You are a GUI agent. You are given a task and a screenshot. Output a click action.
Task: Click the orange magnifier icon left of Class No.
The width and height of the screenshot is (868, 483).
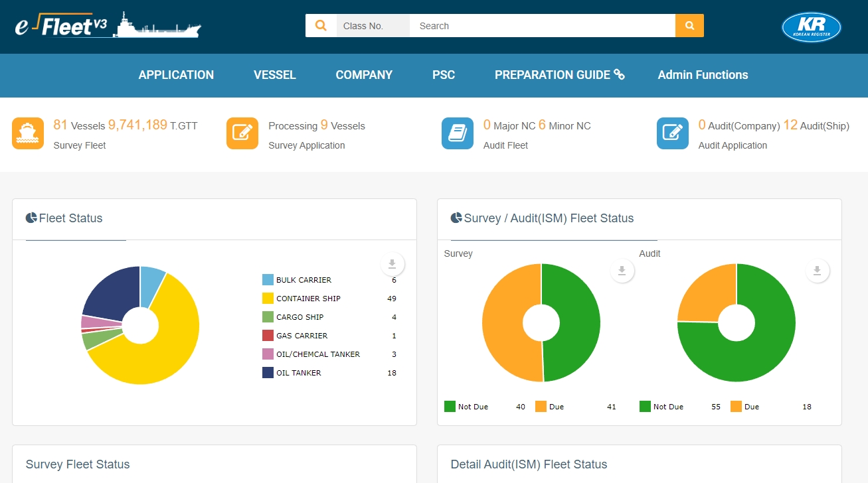click(321, 26)
